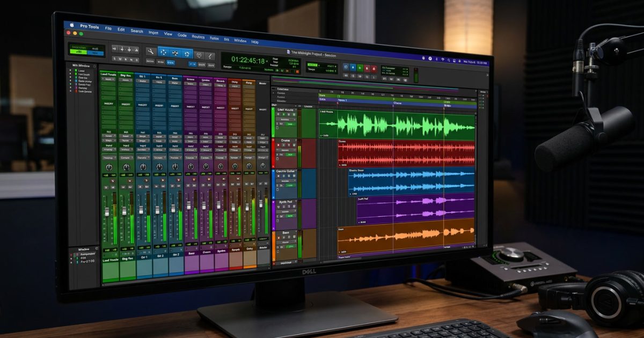Click the pan knob on Gtr 1 strip
Viewport: 644px width, 338px height.
pos(143,167)
